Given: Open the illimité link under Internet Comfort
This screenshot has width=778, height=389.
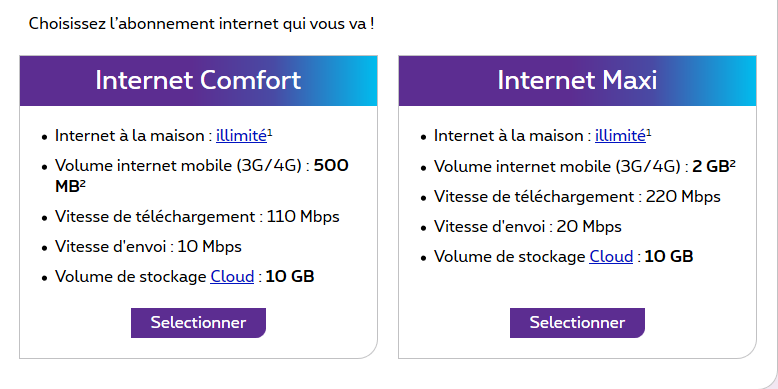Looking at the screenshot, I should tap(241, 135).
